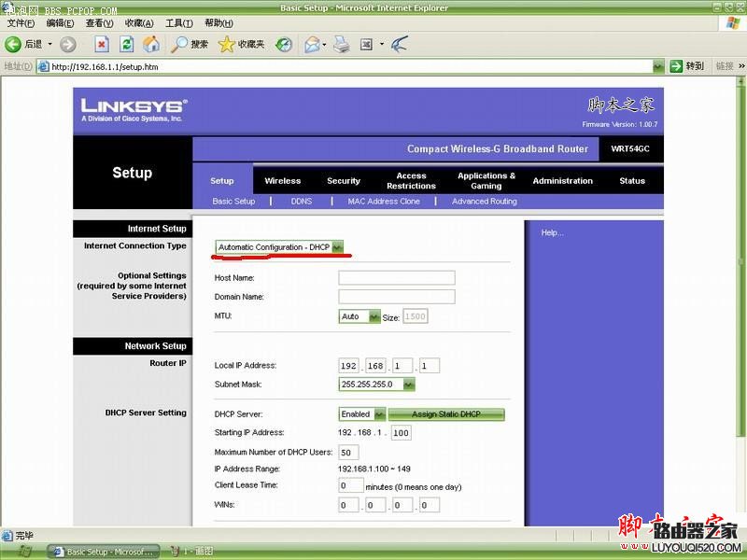747x560 pixels.
Task: Click the MAC Address Clone sub-tab
Action: click(384, 202)
